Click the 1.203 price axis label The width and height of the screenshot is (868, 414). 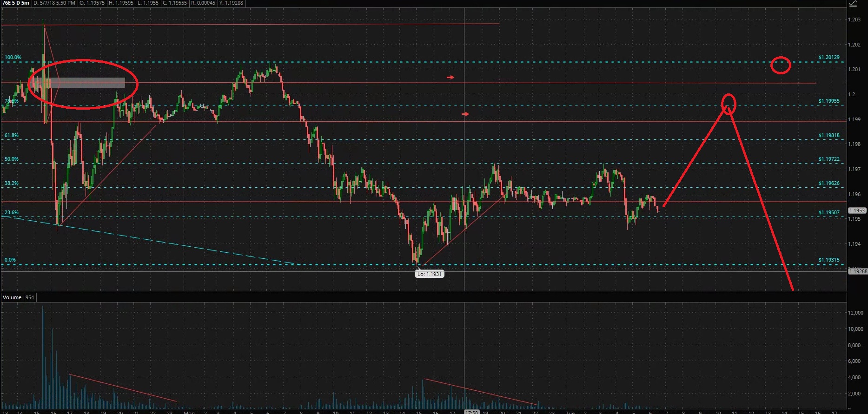click(855, 20)
